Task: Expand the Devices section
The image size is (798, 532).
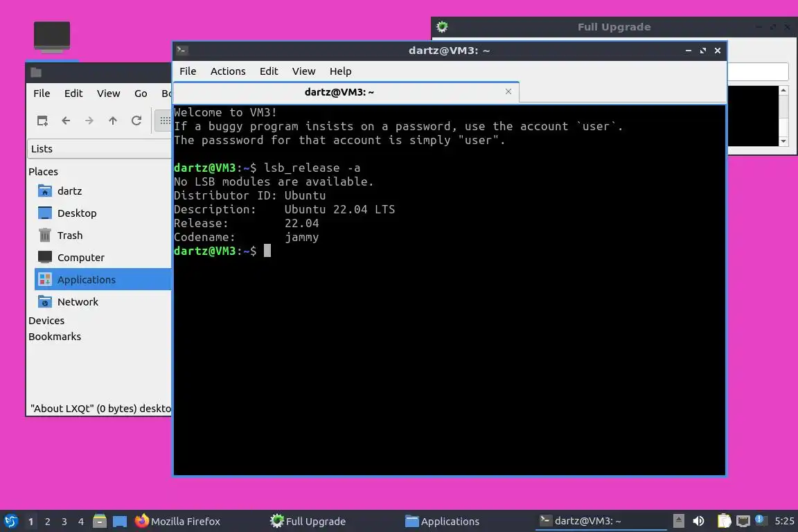Action: [46, 321]
